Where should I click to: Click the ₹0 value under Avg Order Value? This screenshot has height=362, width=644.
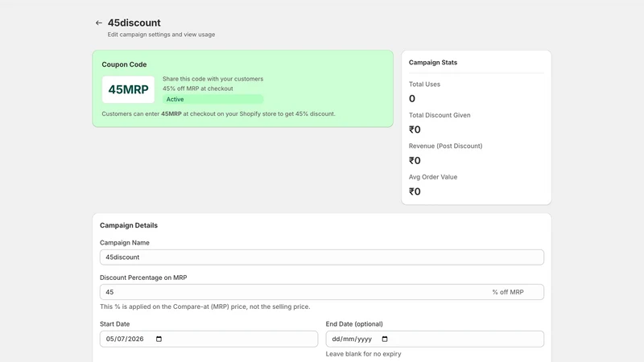pyautogui.click(x=415, y=191)
